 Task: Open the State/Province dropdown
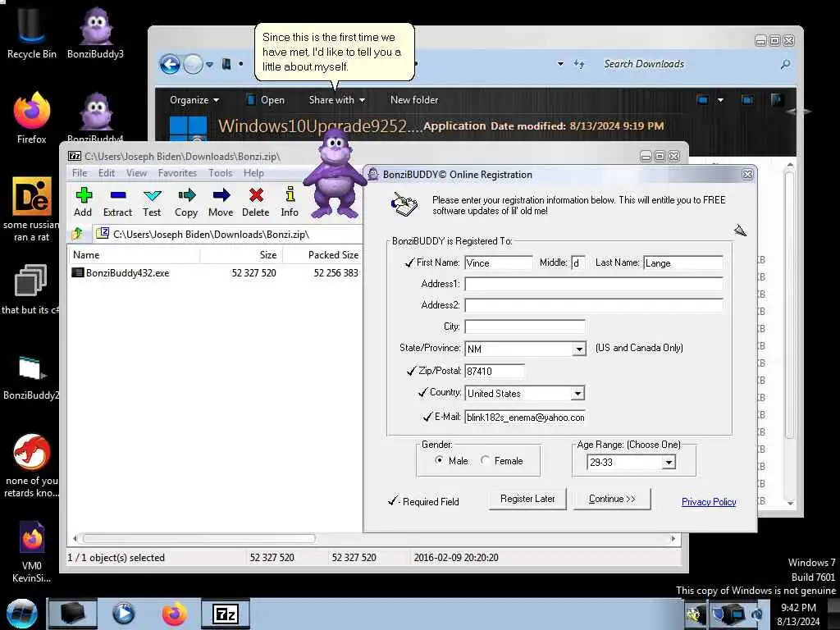point(579,349)
